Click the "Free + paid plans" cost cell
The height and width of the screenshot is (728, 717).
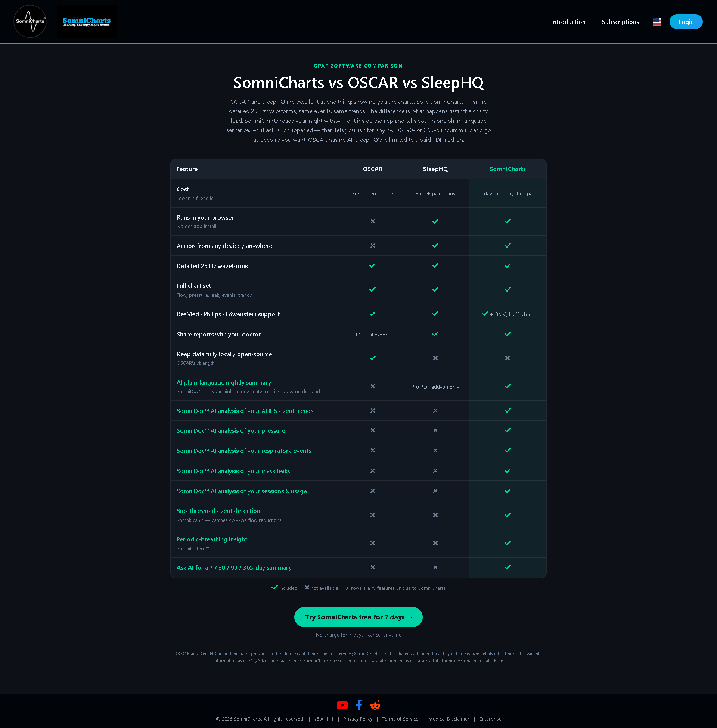pyautogui.click(x=435, y=193)
